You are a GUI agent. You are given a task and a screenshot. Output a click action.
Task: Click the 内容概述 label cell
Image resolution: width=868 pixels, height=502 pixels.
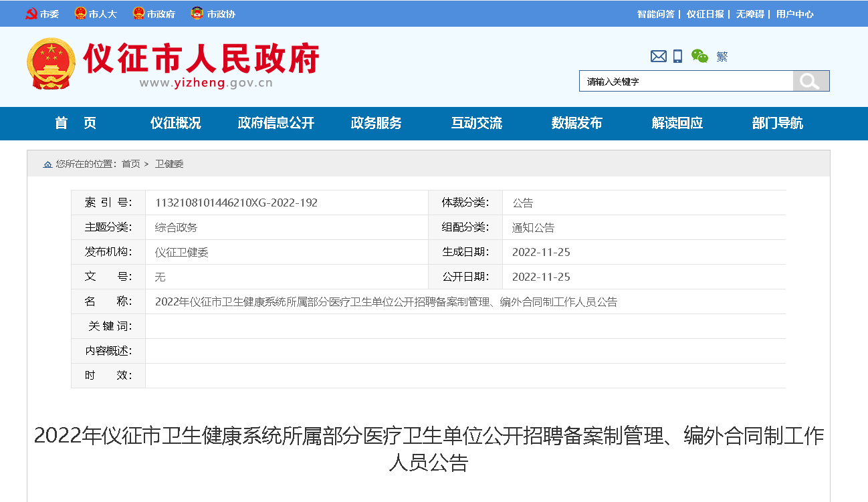tap(108, 351)
